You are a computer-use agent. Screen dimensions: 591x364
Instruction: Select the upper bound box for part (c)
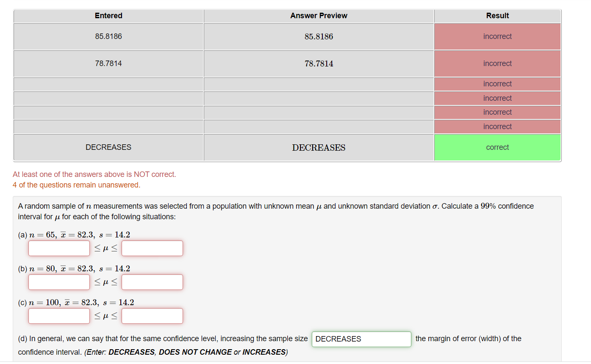152,316
